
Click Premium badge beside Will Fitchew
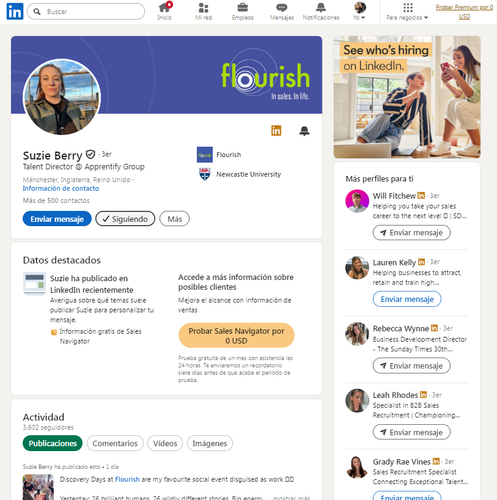pos(421,195)
